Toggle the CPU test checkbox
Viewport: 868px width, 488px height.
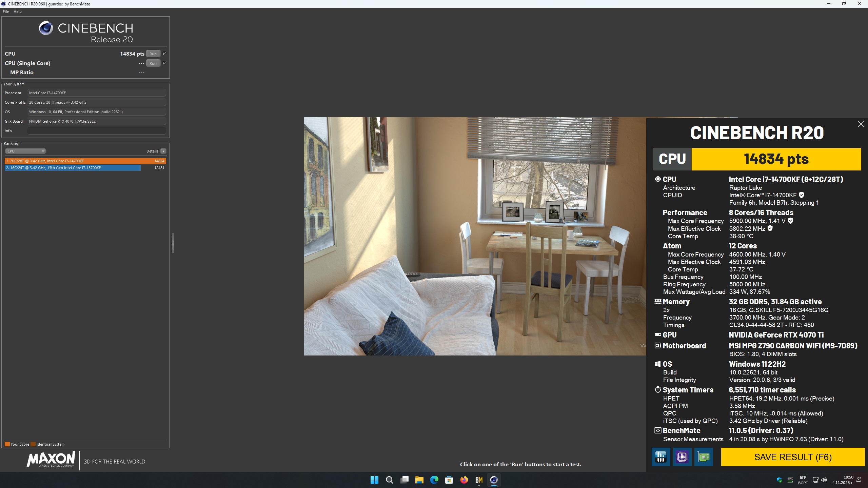(164, 53)
